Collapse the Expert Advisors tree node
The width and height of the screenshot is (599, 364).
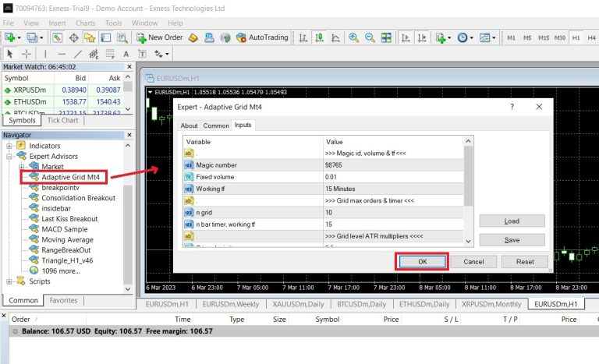point(9,156)
